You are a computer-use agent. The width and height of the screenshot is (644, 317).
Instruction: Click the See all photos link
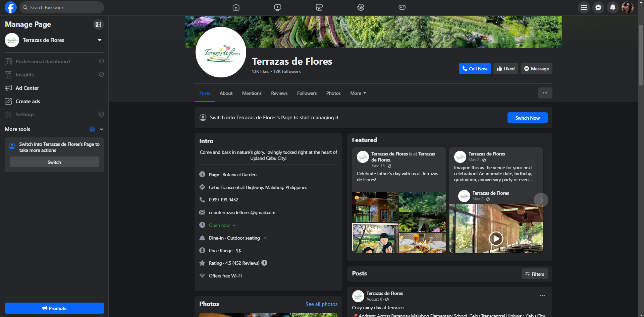click(321, 304)
